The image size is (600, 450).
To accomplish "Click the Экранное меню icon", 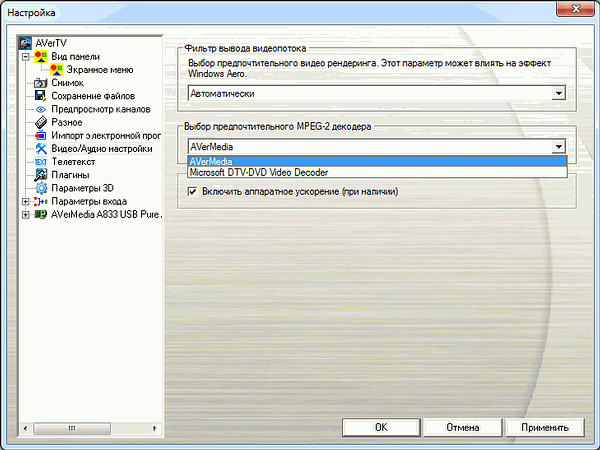I will [56, 70].
